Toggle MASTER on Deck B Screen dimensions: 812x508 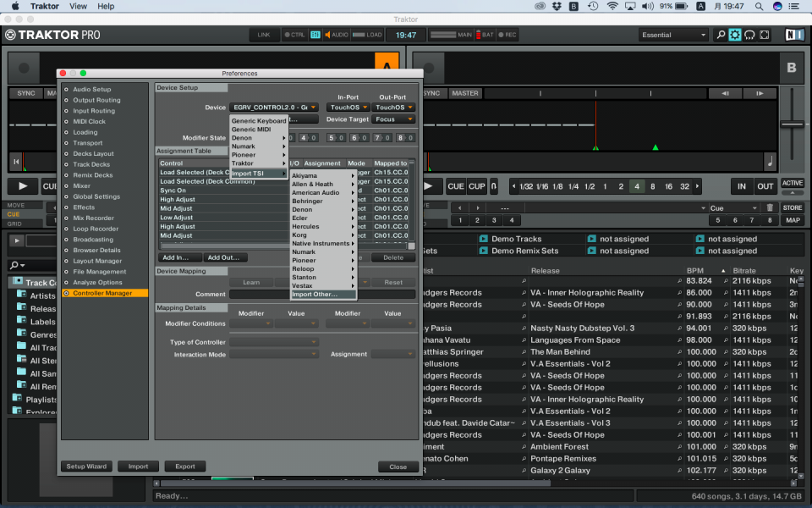pos(465,93)
